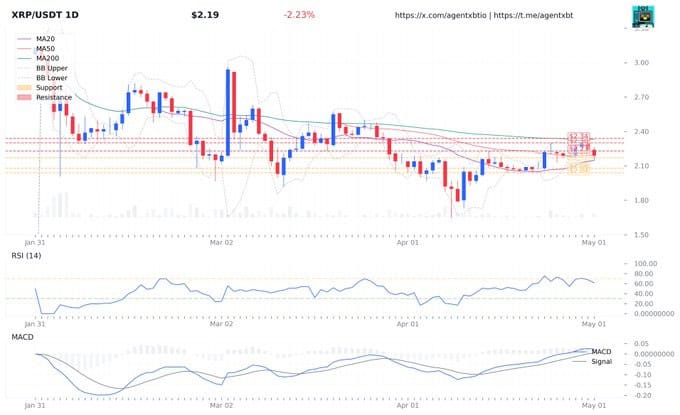680x415 pixels.
Task: Click May 01 on the RSI panel axis
Action: pyautogui.click(x=594, y=324)
